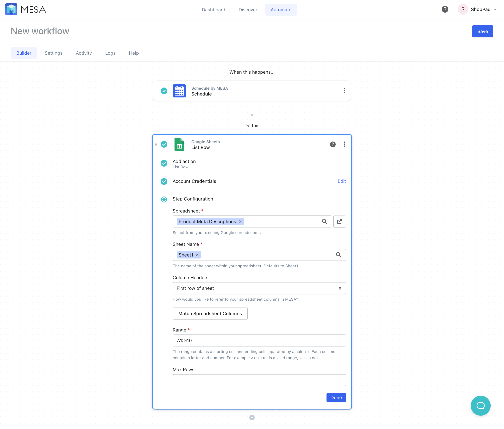Click the ShopPad account name
The height and width of the screenshot is (429, 504).
pos(481,9)
